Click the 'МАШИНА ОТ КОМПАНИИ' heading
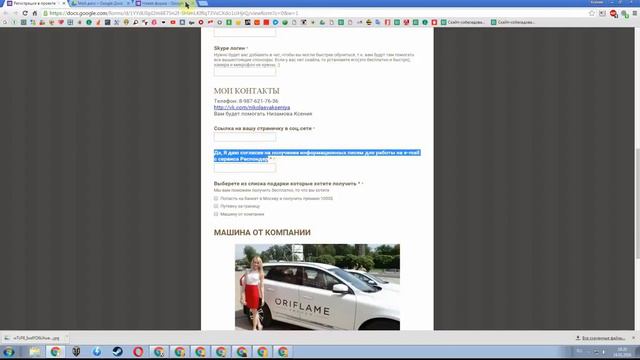 262,232
